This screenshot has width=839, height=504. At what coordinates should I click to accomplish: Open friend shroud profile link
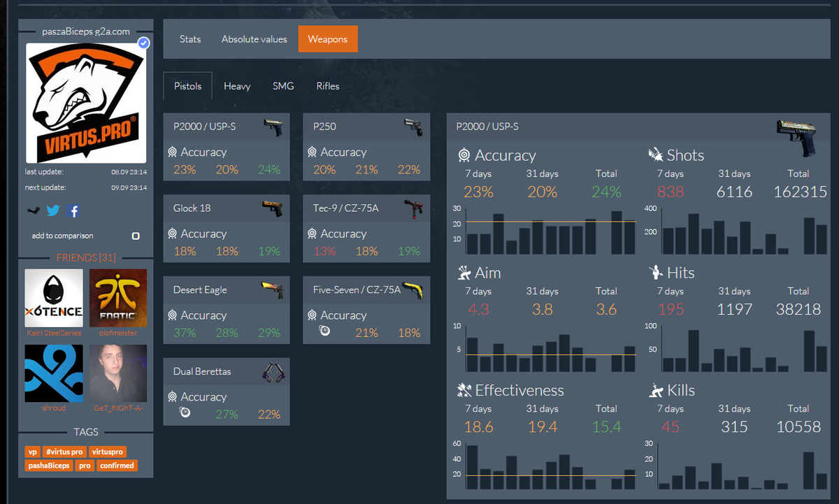[54, 408]
